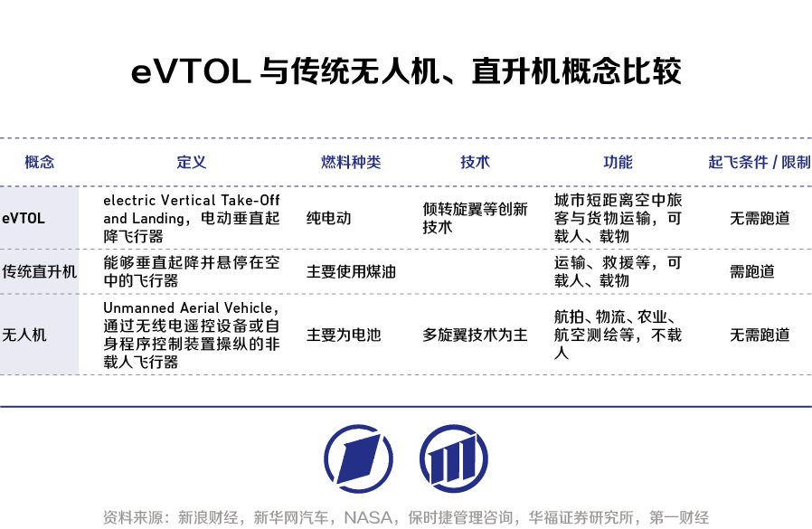The image size is (812, 529).
Task: Select the 燃料种类 column header
Action: click(x=351, y=162)
